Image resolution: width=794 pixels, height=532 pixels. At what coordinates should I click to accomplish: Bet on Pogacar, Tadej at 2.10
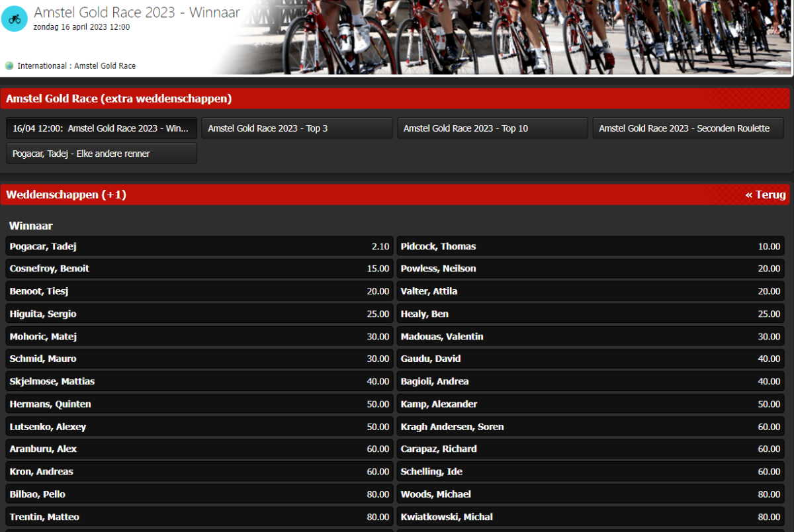tap(199, 246)
